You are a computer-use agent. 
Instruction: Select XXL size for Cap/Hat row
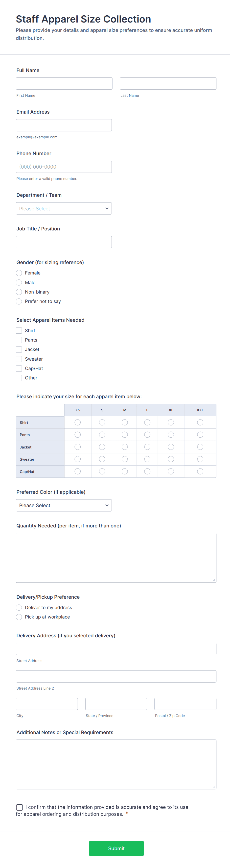click(200, 471)
